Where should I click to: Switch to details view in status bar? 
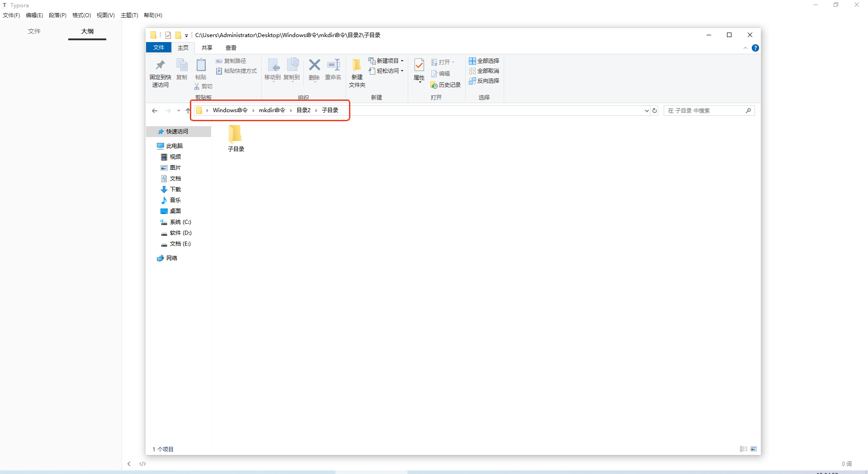pos(743,449)
